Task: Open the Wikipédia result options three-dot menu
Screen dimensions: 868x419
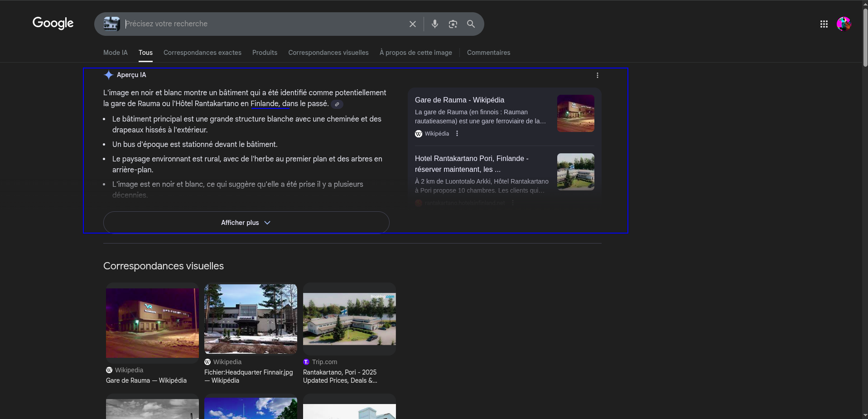Action: pyautogui.click(x=457, y=133)
